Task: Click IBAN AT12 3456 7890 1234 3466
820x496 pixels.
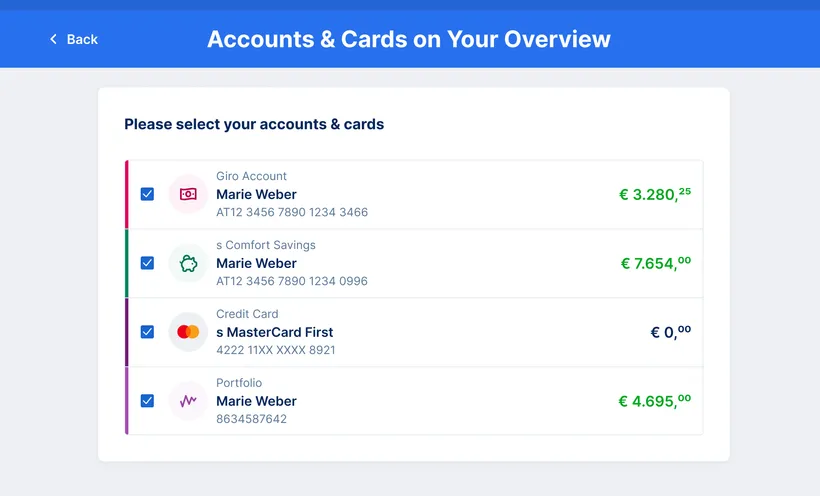Action: 292,212
